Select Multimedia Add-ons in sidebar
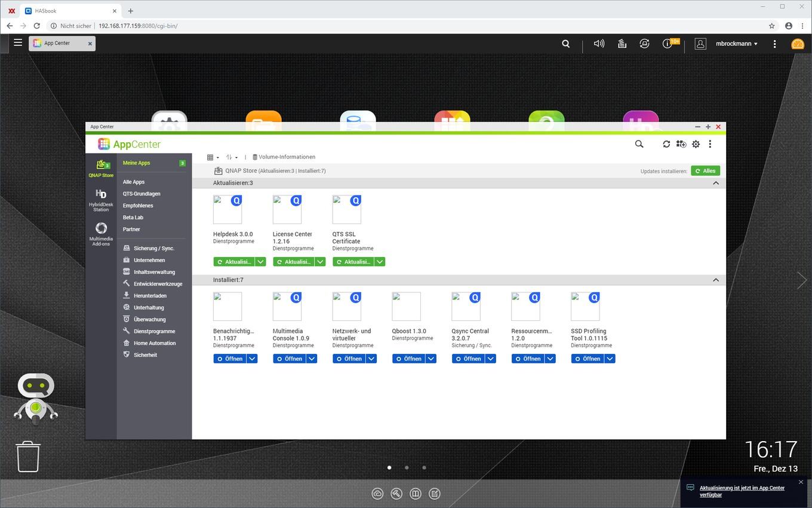 101,234
